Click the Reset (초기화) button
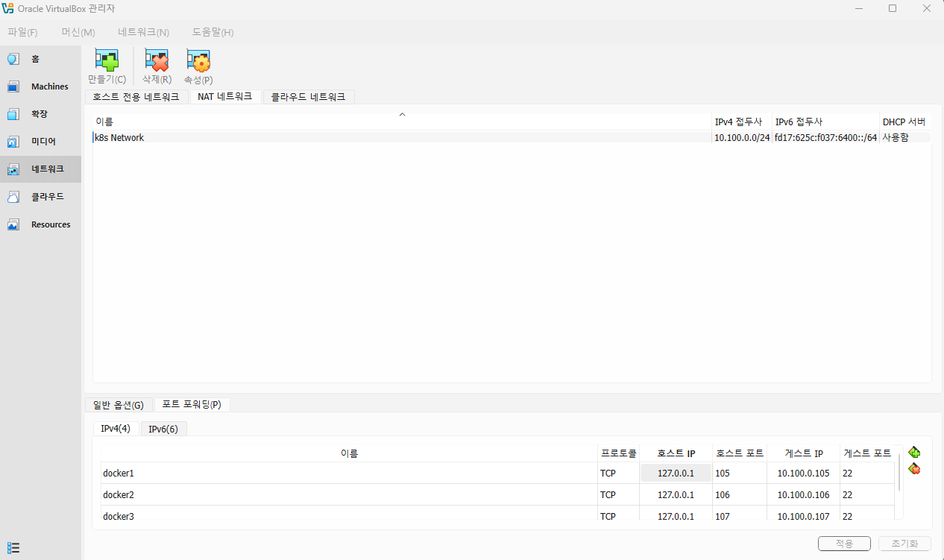Screen dimensions: 944x560 pos(905,544)
